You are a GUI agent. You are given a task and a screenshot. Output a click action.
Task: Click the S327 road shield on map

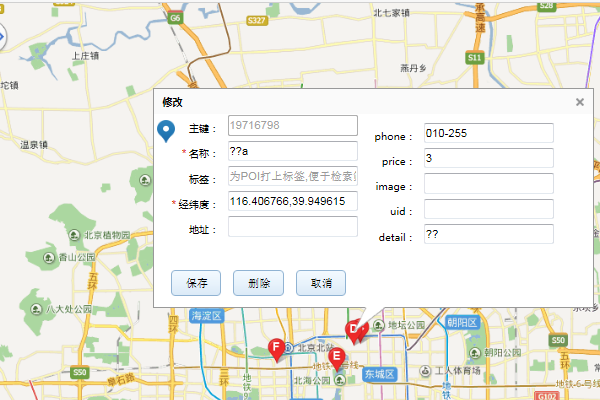pos(256,21)
